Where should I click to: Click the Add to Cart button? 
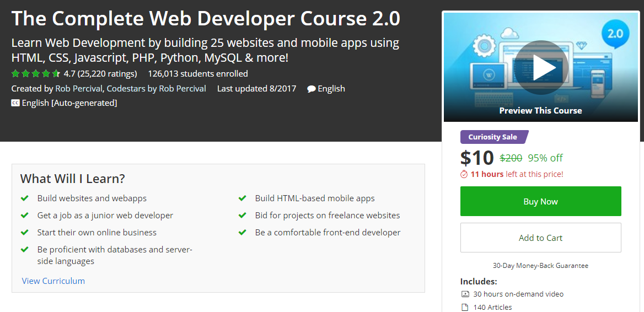point(540,238)
